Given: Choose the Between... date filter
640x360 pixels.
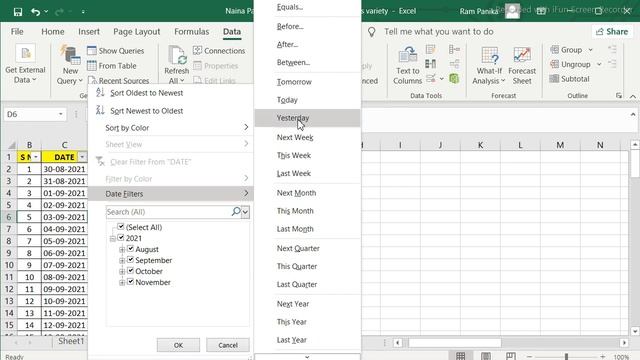Looking at the screenshot, I should point(308,62).
